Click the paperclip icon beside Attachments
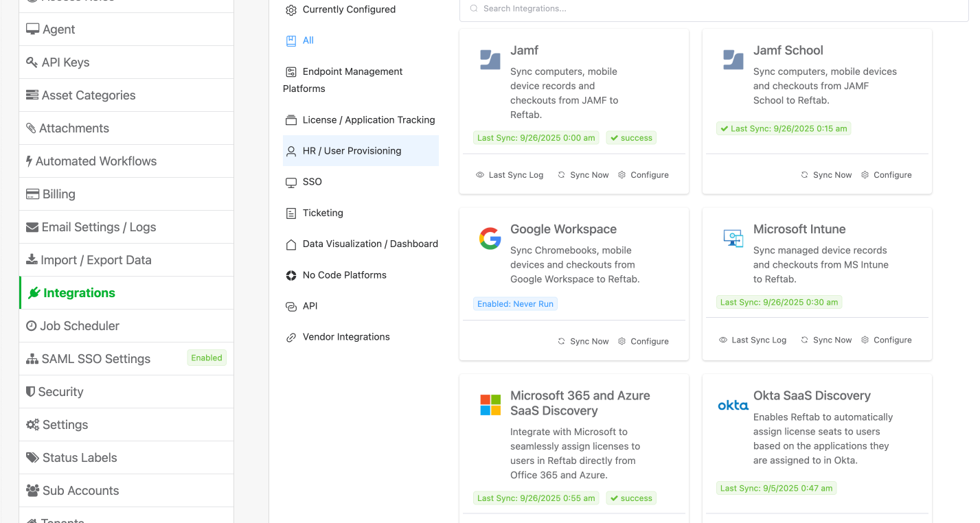980x523 pixels. pyautogui.click(x=32, y=128)
